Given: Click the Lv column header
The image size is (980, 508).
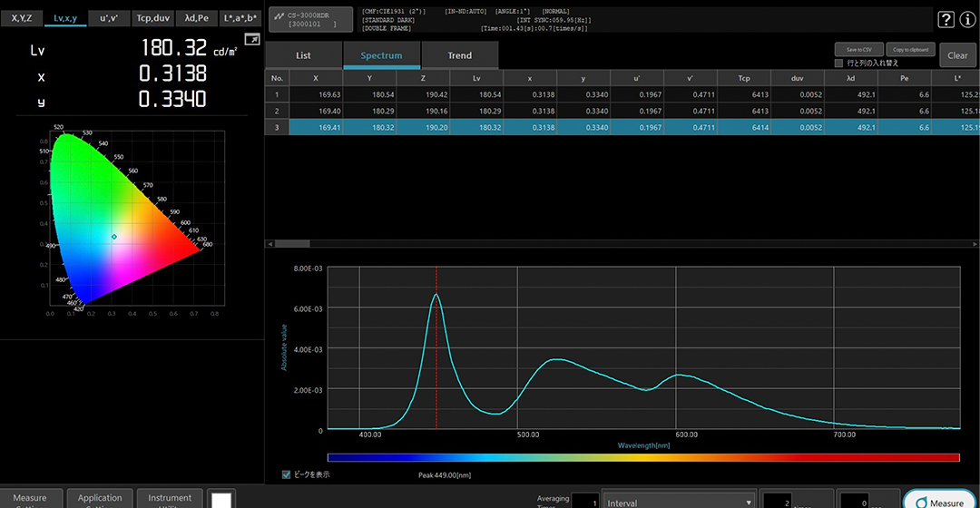Looking at the screenshot, I should (476, 78).
